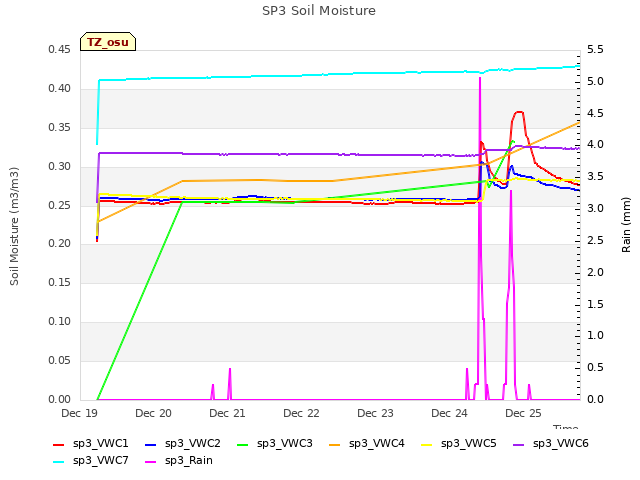Click the Dec 22 x-axis label

point(301,413)
